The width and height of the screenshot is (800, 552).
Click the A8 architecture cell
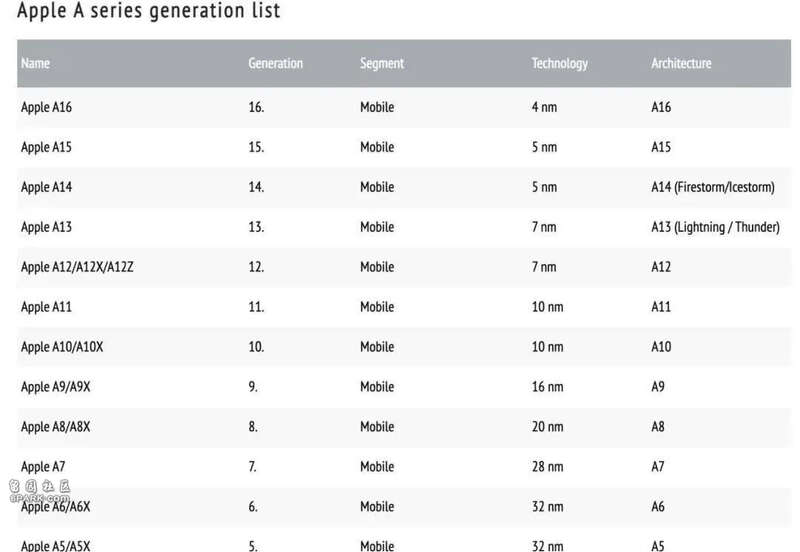pos(658,426)
